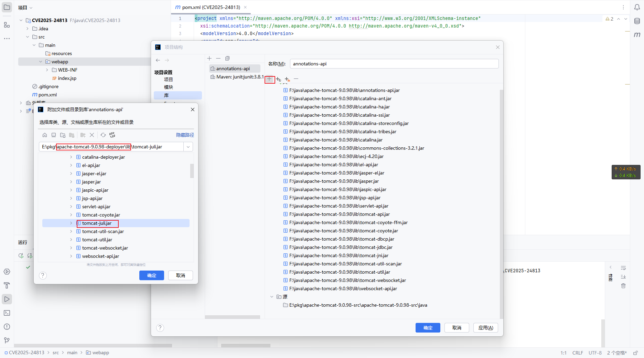This screenshot has height=358, width=644.
Task: Open the Git version control tool window
Action: [x=7, y=340]
